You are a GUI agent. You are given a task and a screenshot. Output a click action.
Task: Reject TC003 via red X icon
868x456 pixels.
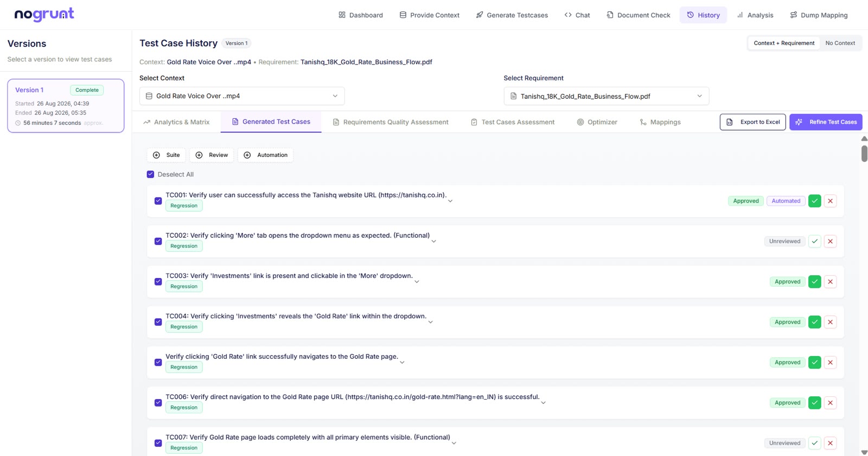[830, 282]
